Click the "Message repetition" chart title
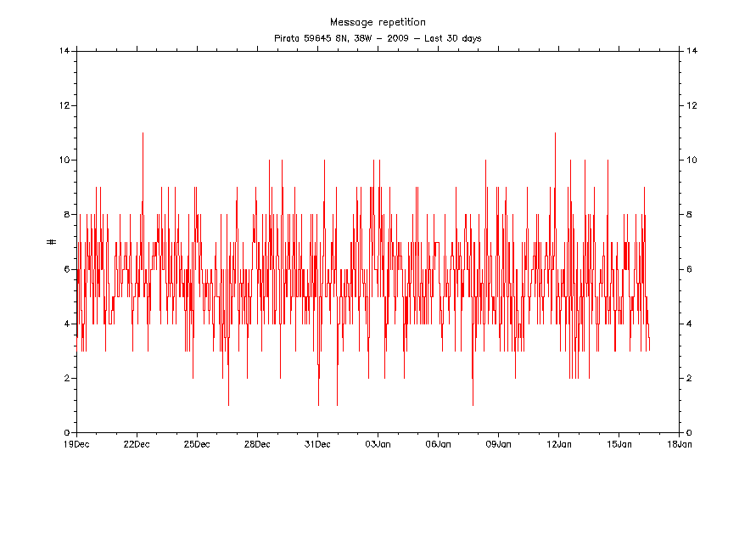The image size is (756, 535). point(378,22)
